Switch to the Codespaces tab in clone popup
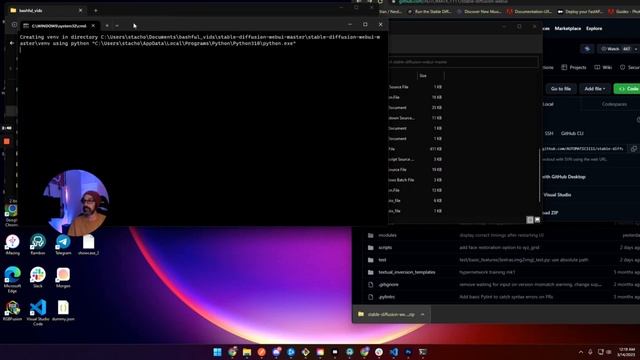The height and width of the screenshot is (360, 640). click(614, 104)
